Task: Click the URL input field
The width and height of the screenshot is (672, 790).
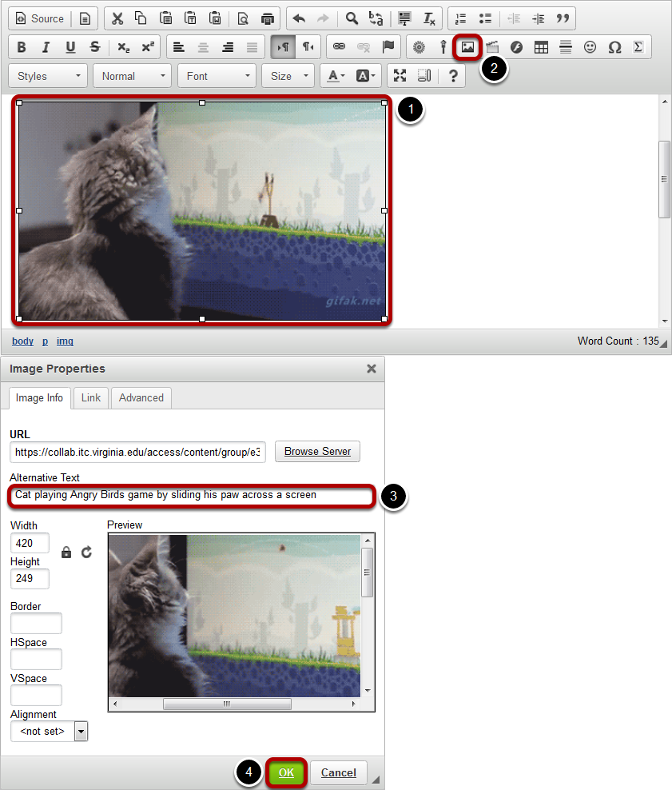Action: 137,452
